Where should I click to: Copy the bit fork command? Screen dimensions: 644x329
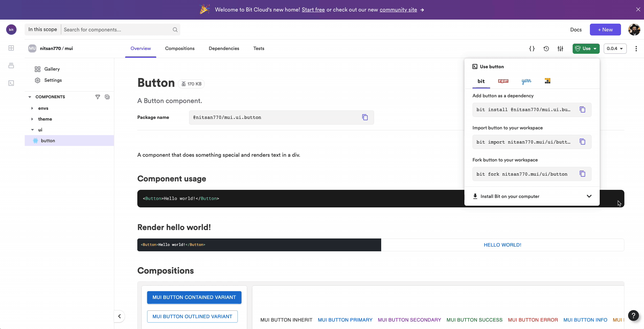(582, 174)
